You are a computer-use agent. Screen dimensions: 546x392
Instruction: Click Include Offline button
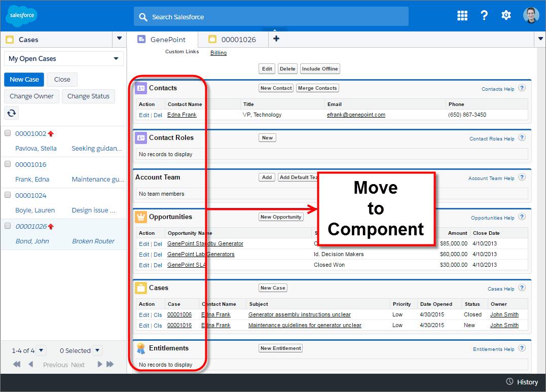click(320, 69)
